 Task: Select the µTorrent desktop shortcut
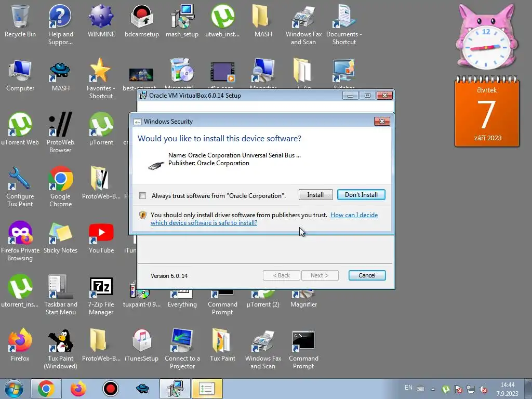coord(101,129)
